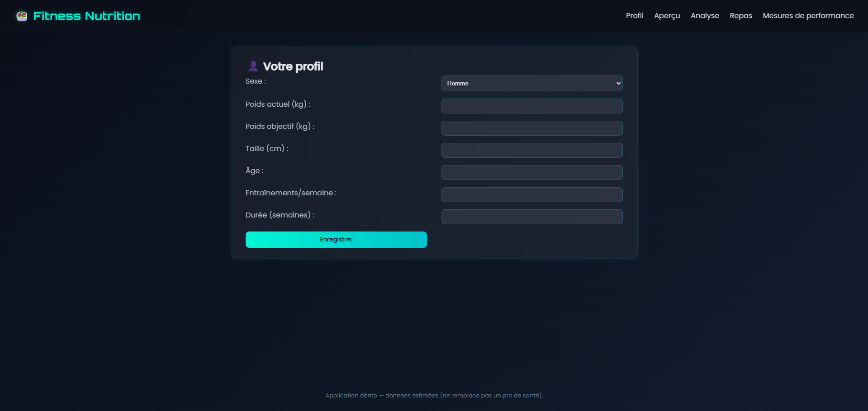Open Mesures de performance

(808, 16)
